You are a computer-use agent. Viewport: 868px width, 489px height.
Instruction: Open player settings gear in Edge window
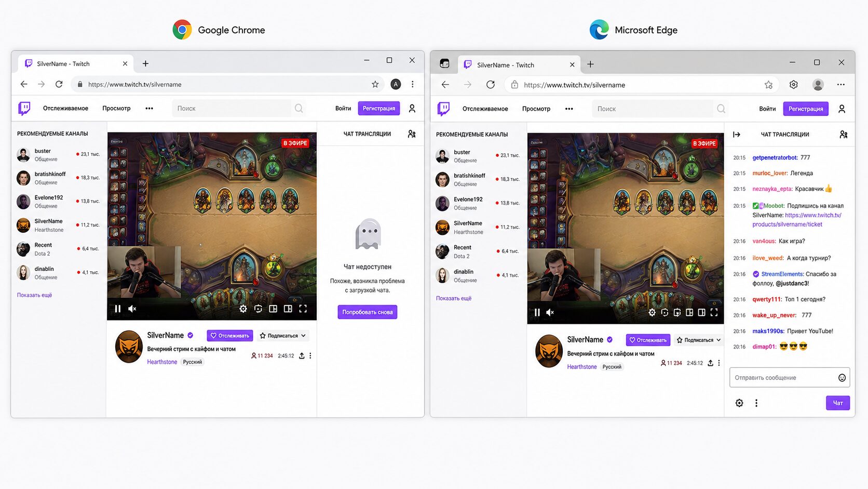coord(652,312)
